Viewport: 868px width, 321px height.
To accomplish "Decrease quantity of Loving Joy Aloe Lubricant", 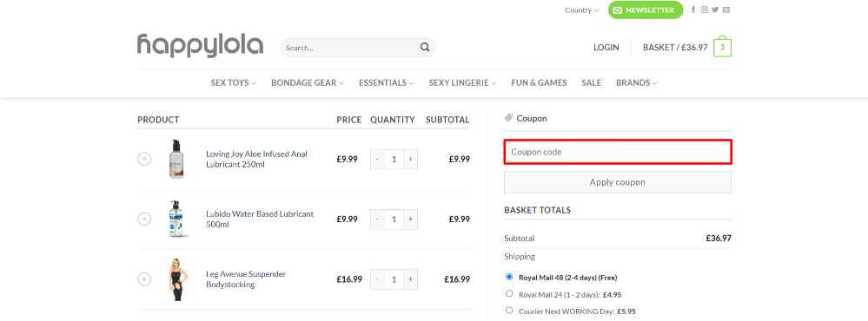I will pyautogui.click(x=377, y=159).
